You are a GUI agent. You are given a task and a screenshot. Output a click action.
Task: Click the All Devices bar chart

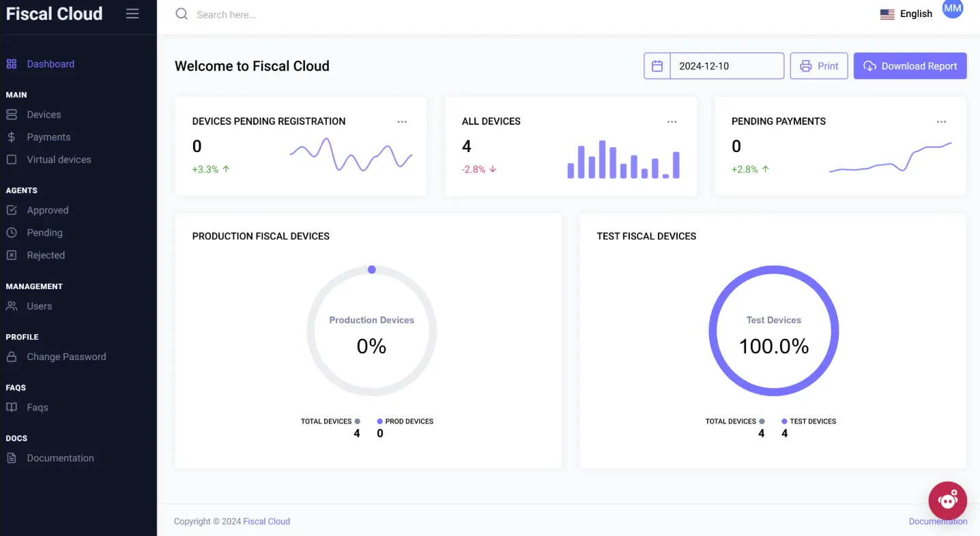point(624,160)
